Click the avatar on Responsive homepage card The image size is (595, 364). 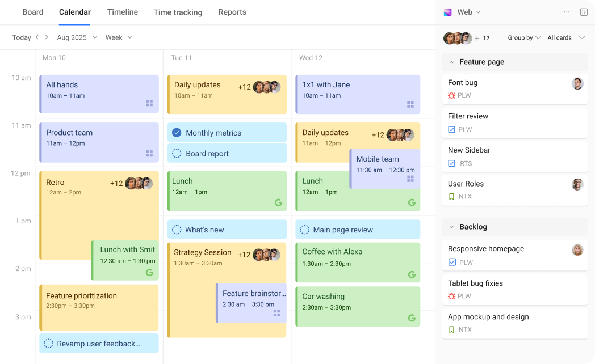(577, 250)
